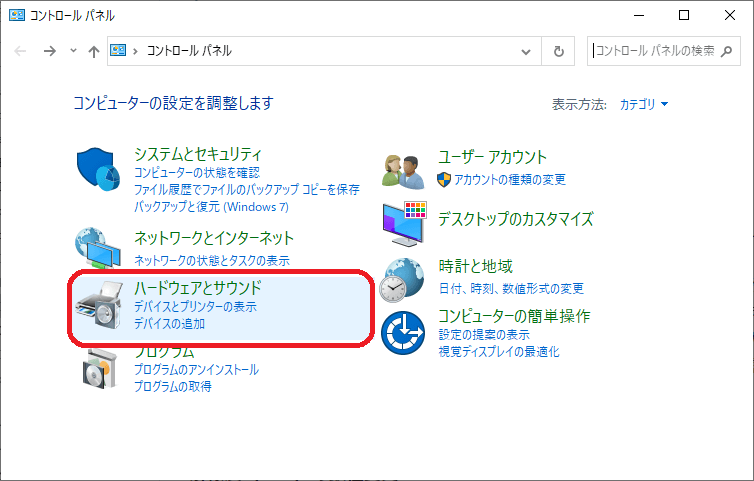Click バックアップと復元 (Windows 7) link
Viewport: 754px width, 481px height.
[x=211, y=207]
